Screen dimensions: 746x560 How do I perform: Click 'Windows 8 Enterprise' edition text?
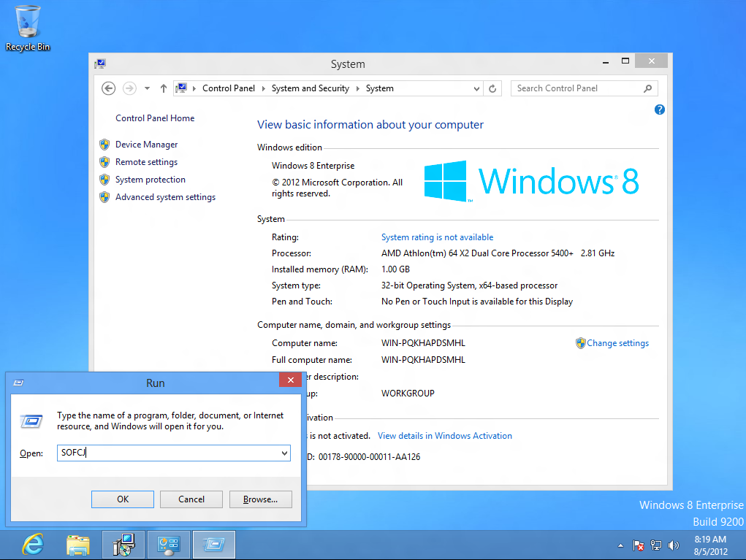point(313,166)
